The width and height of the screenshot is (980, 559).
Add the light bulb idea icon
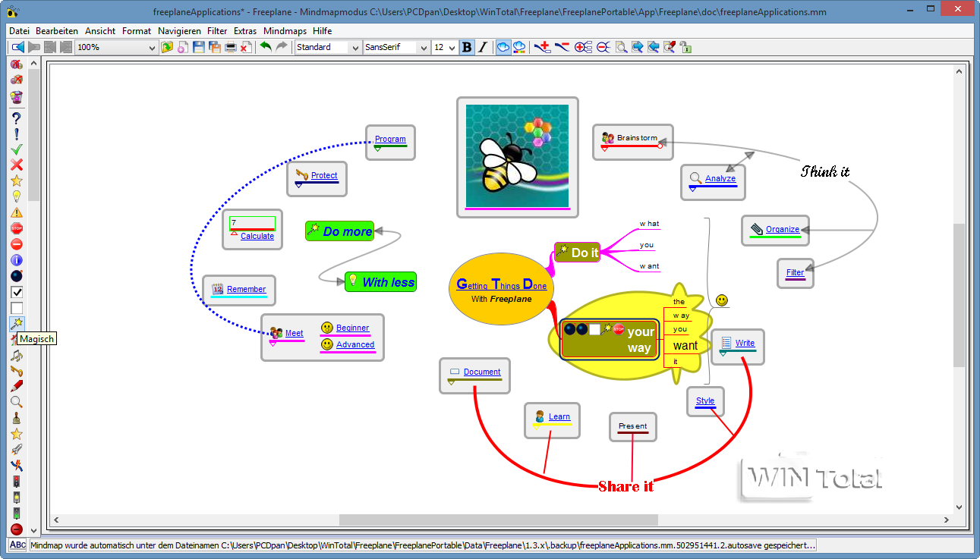(16, 197)
